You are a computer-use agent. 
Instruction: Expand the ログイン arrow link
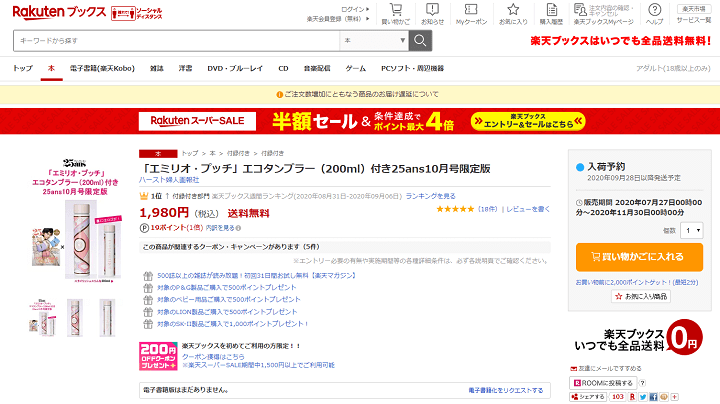(355, 9)
